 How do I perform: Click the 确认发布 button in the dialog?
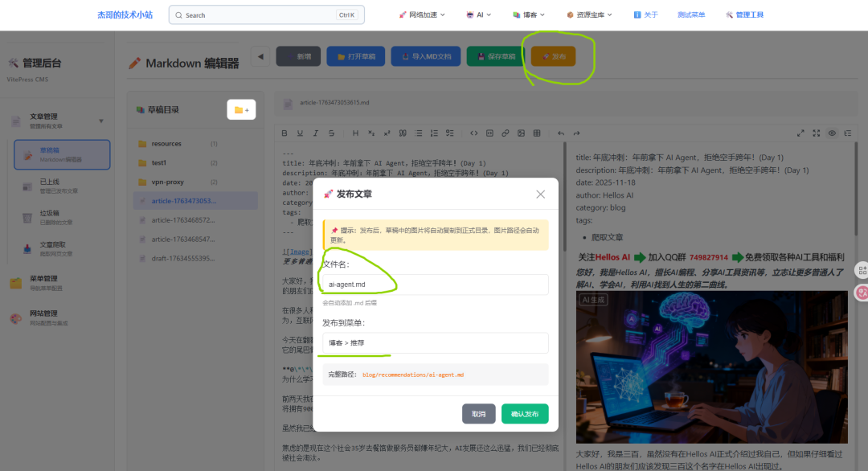point(525,413)
